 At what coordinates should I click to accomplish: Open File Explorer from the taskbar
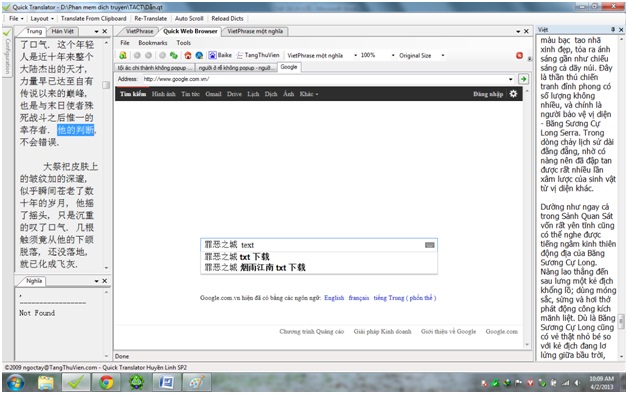[46, 382]
